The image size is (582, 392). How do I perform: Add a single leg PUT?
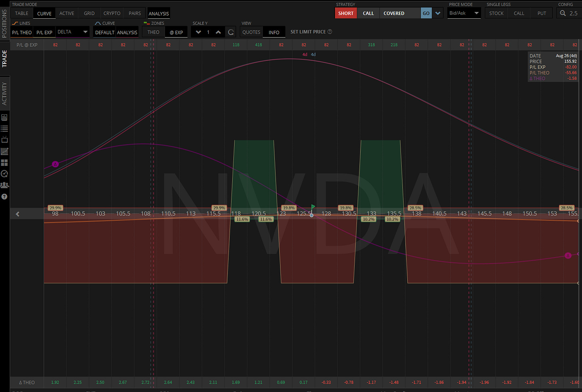tap(542, 13)
